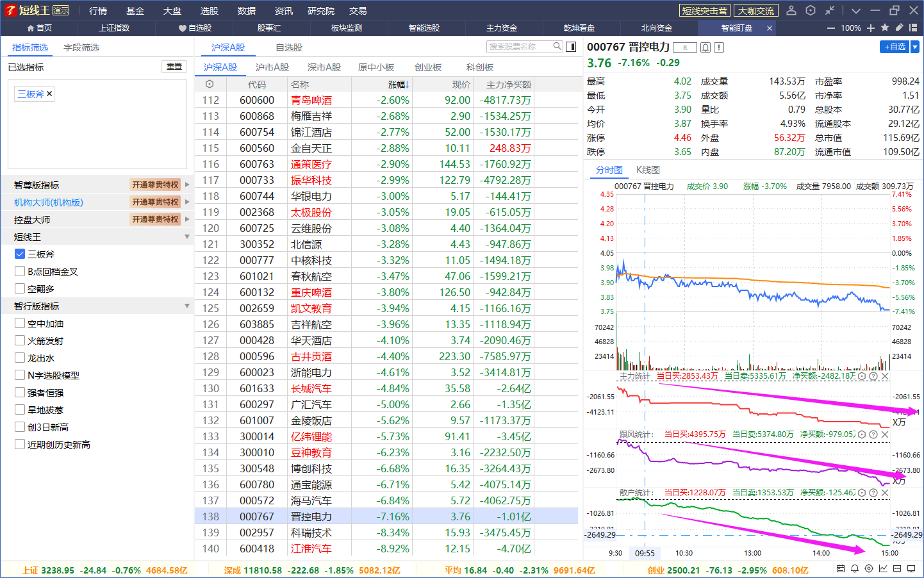
Task: Open the message bubble icon in status bar
Action: 897,568
